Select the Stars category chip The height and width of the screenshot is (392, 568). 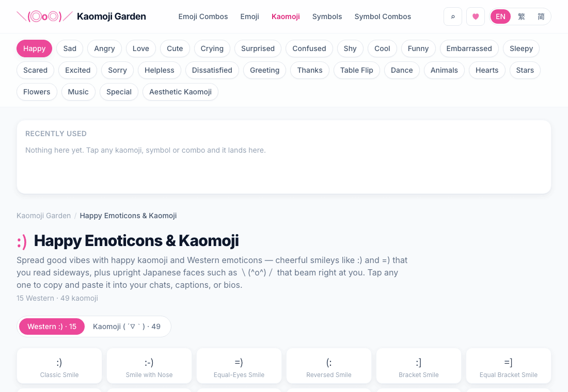(525, 70)
